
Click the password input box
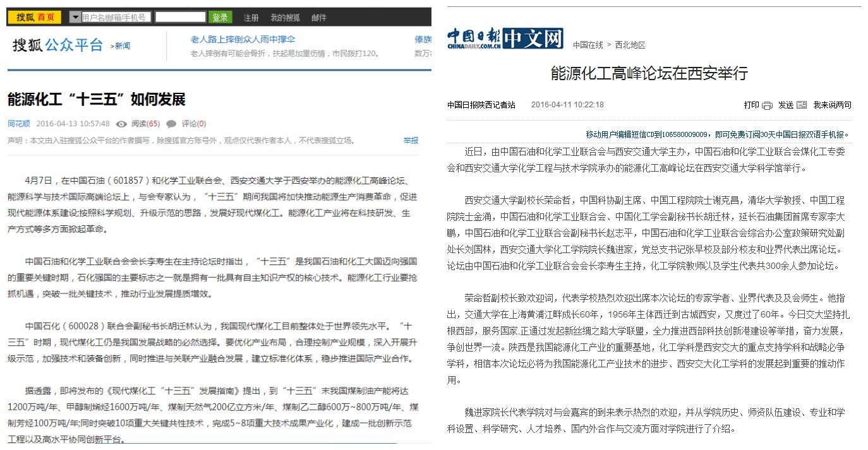(180, 17)
